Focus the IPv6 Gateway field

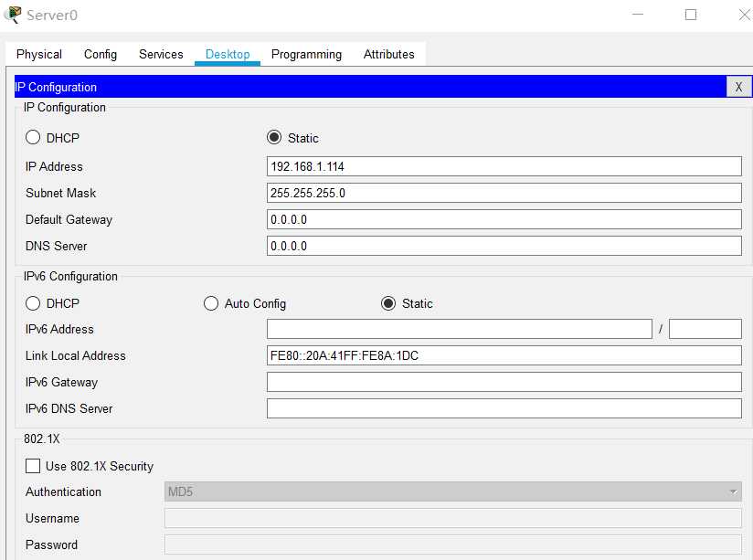504,382
